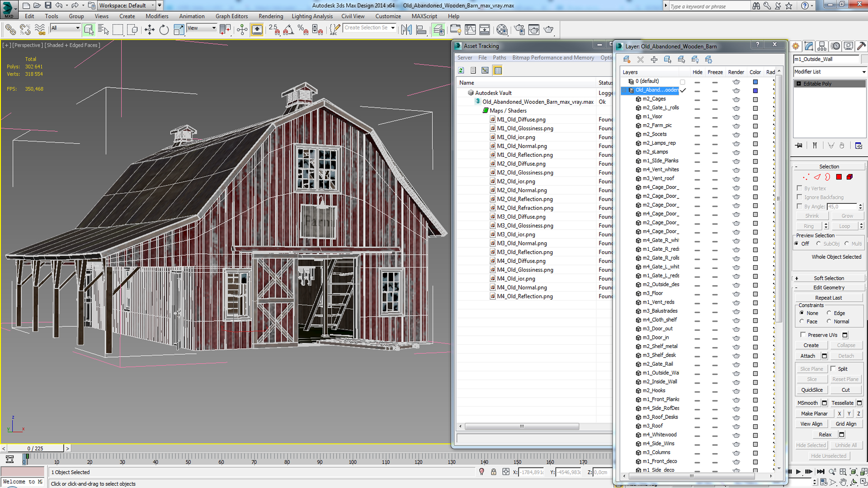
Task: Open the reference coordinate 'View' dropdown
Action: (x=202, y=28)
